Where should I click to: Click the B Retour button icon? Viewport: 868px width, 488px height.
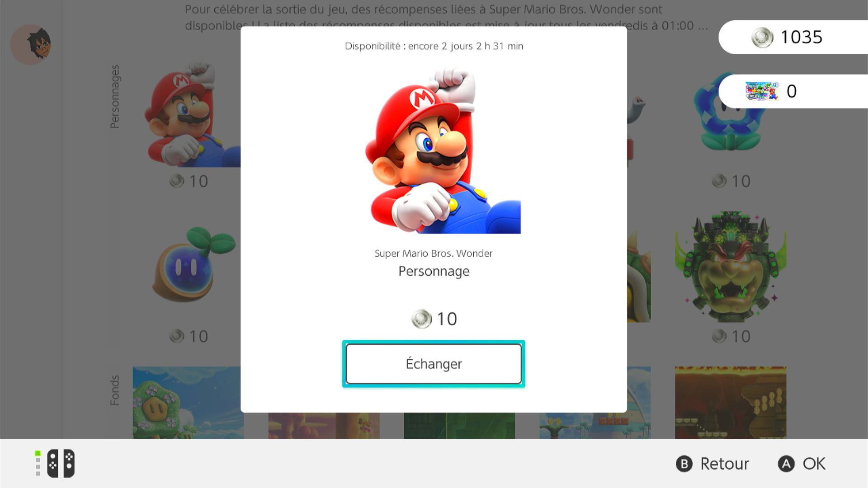684,464
